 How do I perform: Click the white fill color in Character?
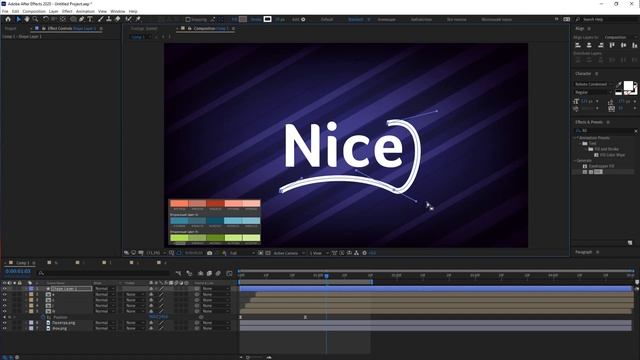(628, 86)
